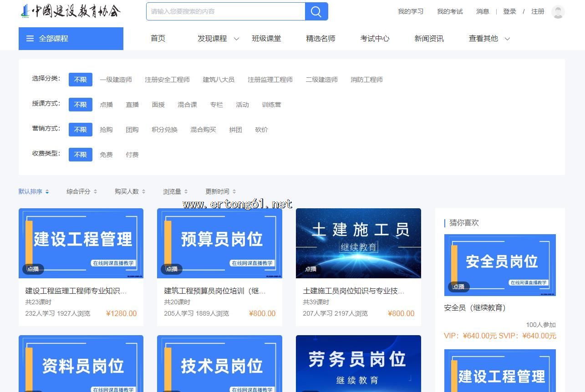Open the user avatar icon
This screenshot has width=585, height=392.
[558, 12]
